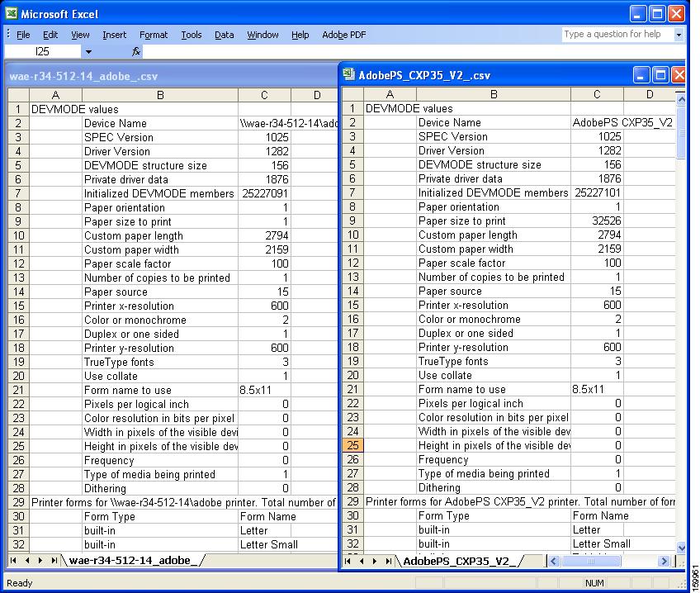Open the Format menu
The image size is (700, 593).
[154, 35]
